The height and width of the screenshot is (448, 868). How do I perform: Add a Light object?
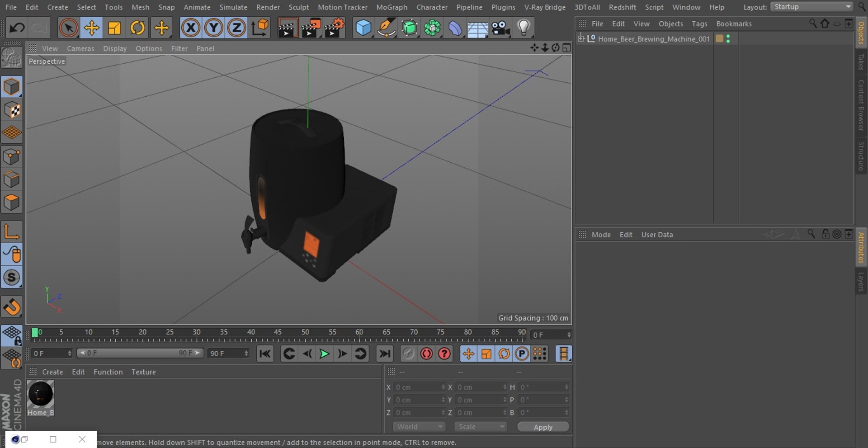[524, 28]
